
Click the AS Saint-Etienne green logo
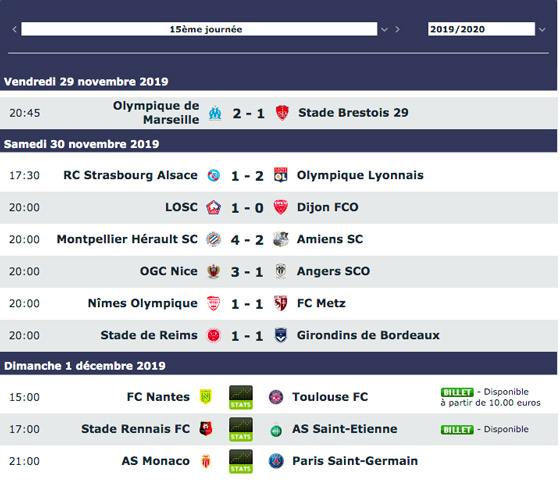click(x=276, y=430)
